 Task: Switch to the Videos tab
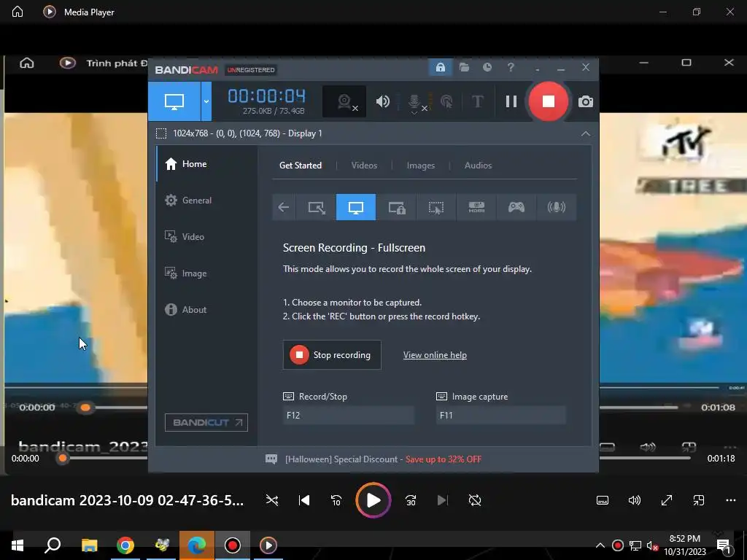pos(364,166)
